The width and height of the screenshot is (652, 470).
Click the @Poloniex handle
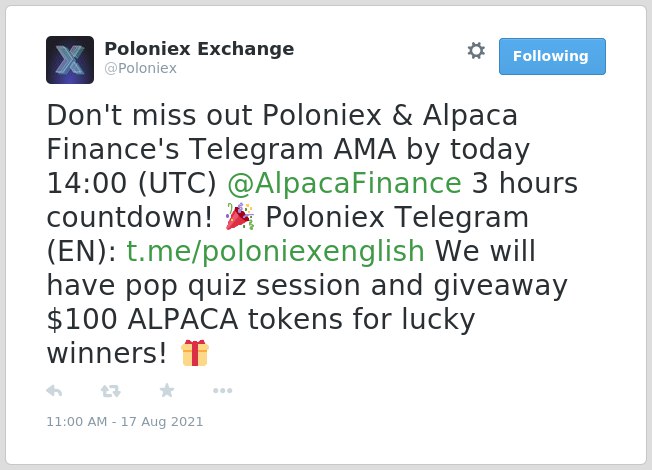[141, 68]
